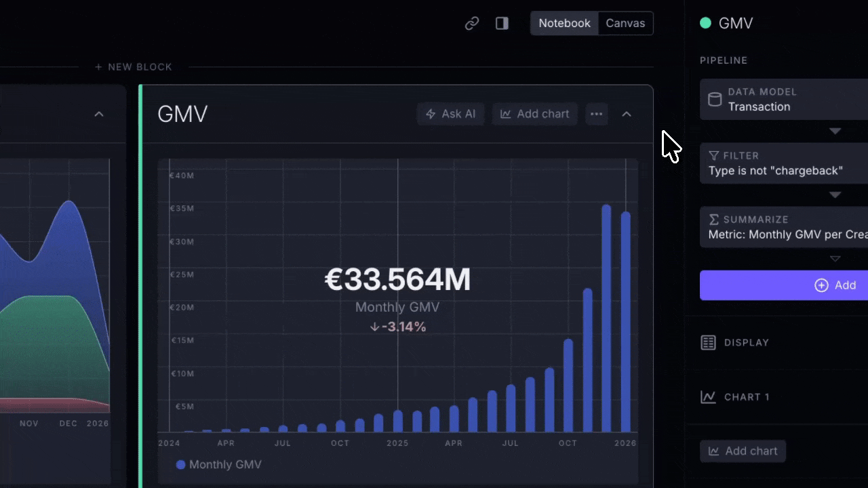Open the GMV block three-dot menu

(596, 114)
